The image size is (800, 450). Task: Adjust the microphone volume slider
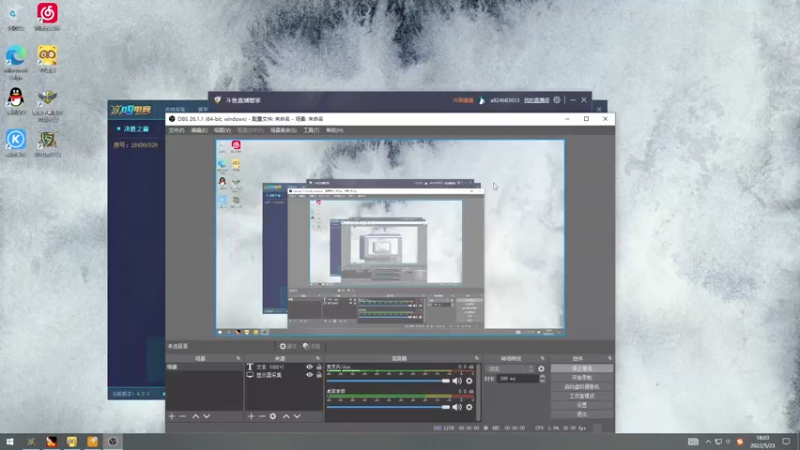click(388, 381)
